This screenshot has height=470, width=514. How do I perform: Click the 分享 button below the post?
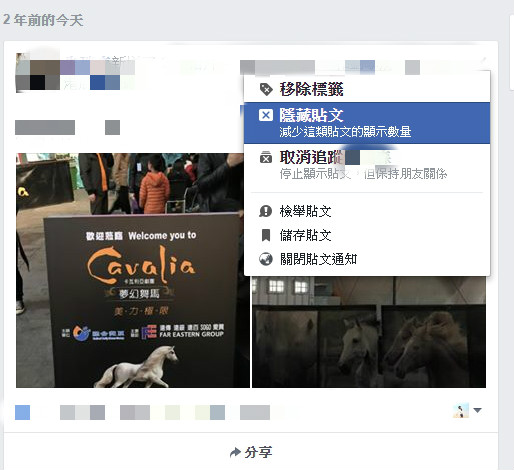[x=251, y=452]
